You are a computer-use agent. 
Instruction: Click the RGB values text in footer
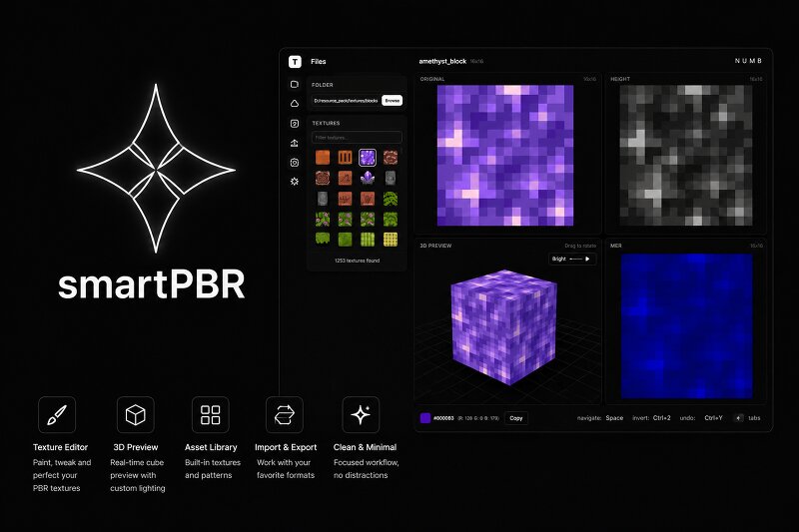point(478,418)
